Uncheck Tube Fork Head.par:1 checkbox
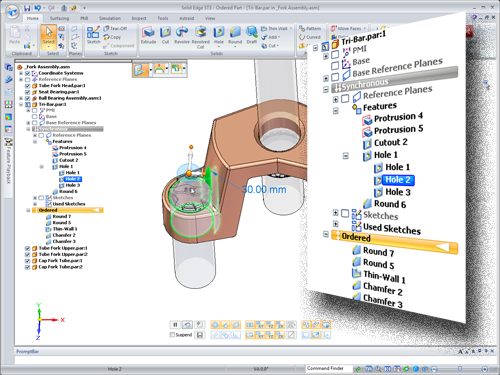The height and width of the screenshot is (375, 500). point(28,86)
